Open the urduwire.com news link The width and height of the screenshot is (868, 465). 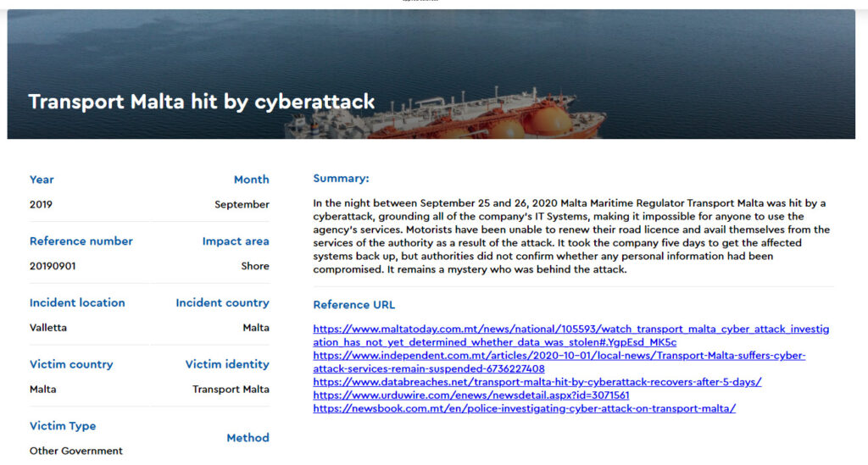[470, 395]
